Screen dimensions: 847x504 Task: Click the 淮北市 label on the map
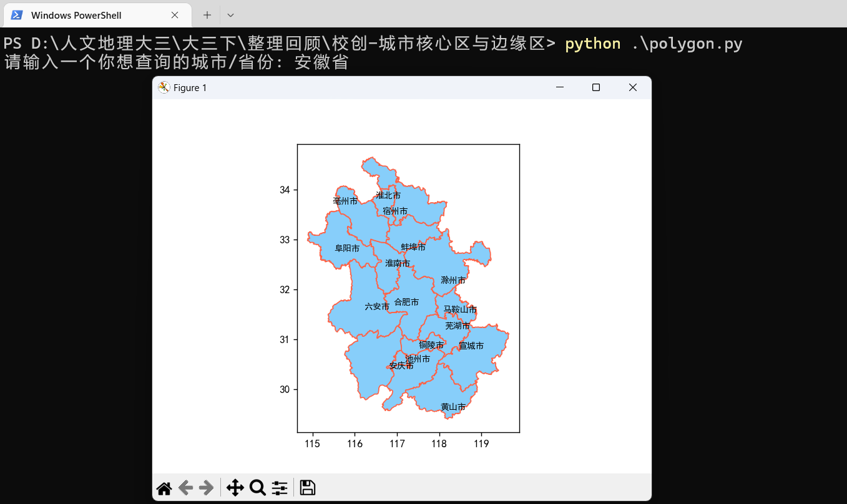pos(388,195)
